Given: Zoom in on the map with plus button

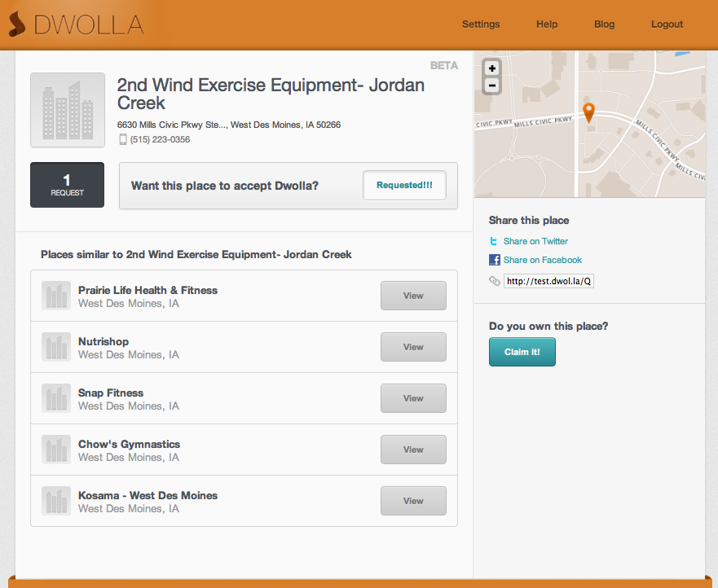Looking at the screenshot, I should tap(491, 68).
